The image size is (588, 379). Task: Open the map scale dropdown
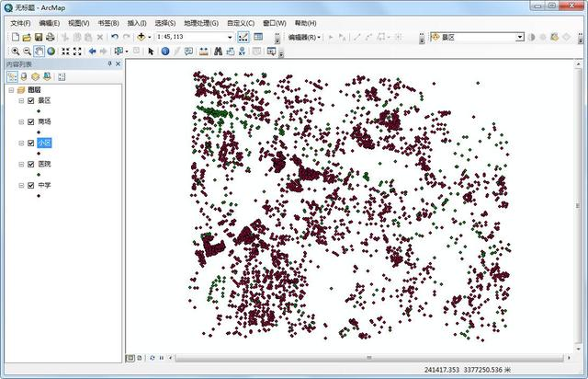click(x=230, y=37)
